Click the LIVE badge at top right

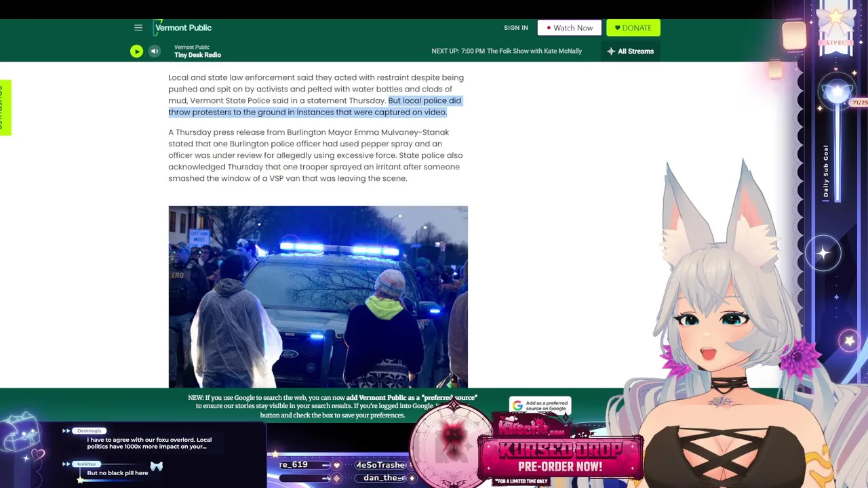(835, 43)
